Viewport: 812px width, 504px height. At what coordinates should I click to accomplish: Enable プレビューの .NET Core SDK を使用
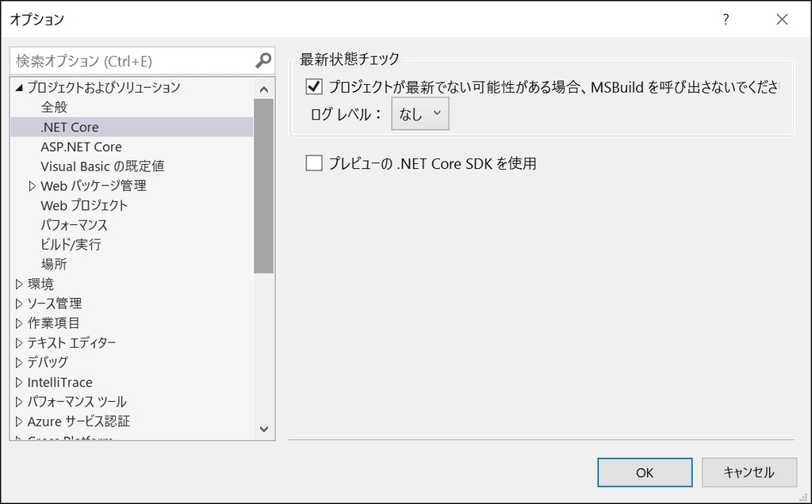point(312,163)
